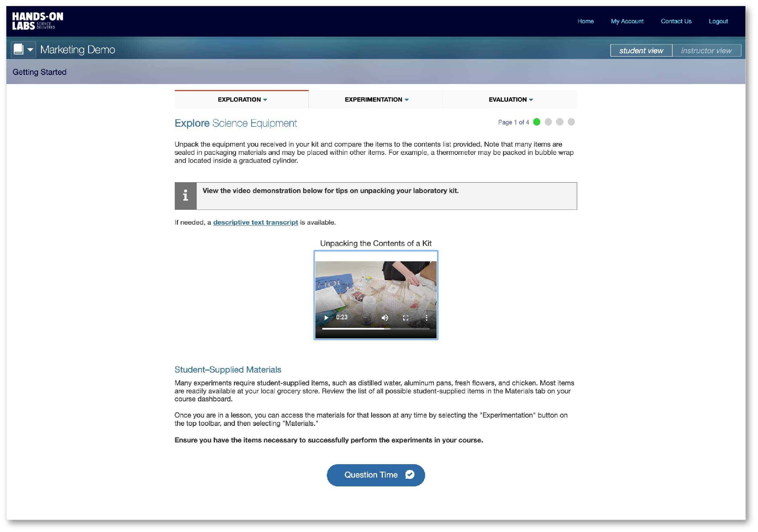758x532 pixels.
Task: Click Logout link
Action: [718, 21]
